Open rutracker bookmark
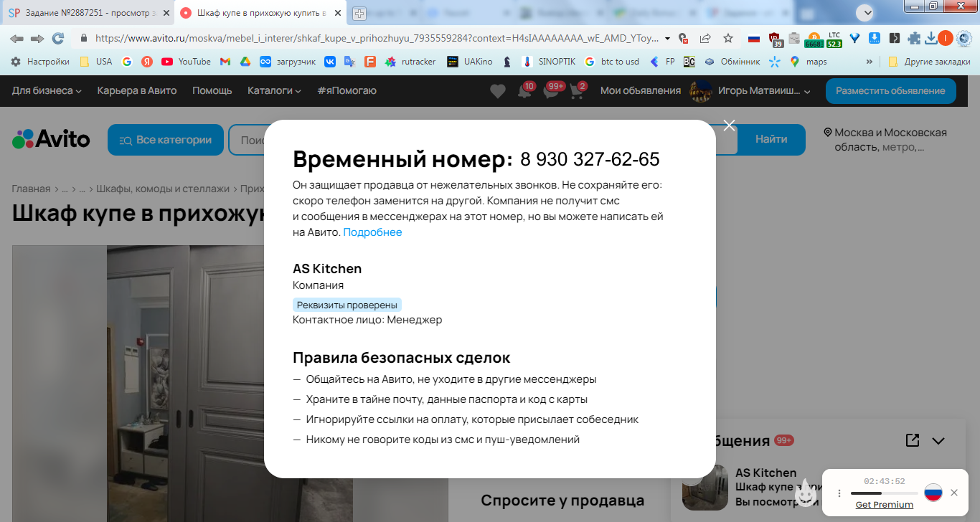 tap(410, 62)
